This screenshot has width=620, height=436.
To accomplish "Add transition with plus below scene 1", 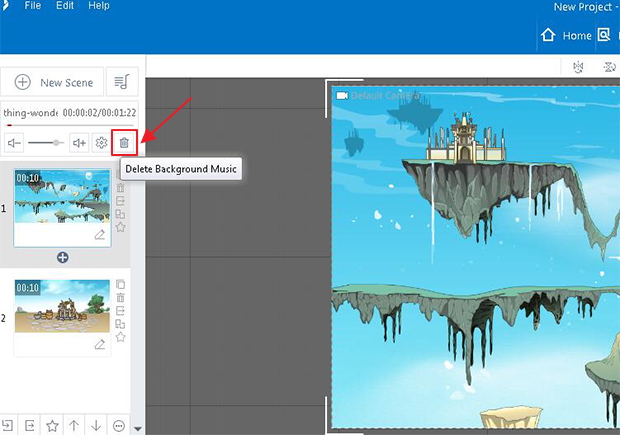I will [62, 258].
